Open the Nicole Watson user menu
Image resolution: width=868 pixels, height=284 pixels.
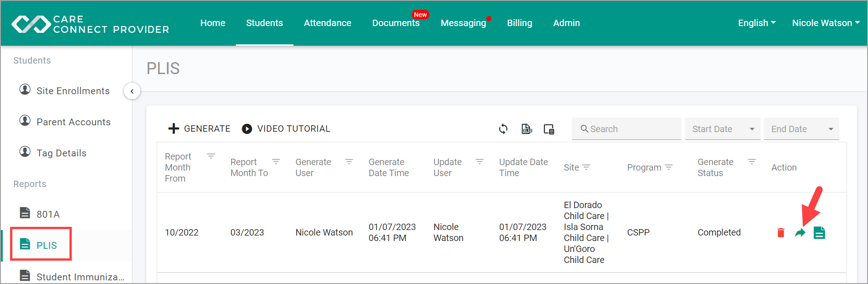(x=826, y=23)
